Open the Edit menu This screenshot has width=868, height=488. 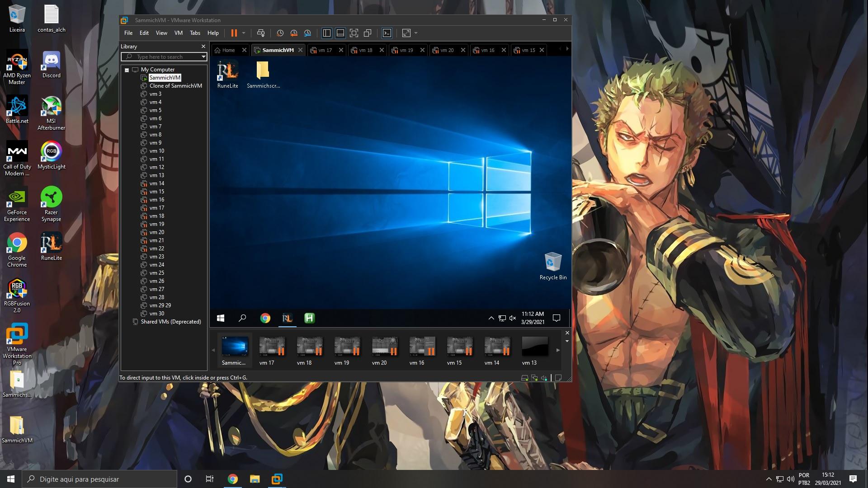pyautogui.click(x=144, y=33)
